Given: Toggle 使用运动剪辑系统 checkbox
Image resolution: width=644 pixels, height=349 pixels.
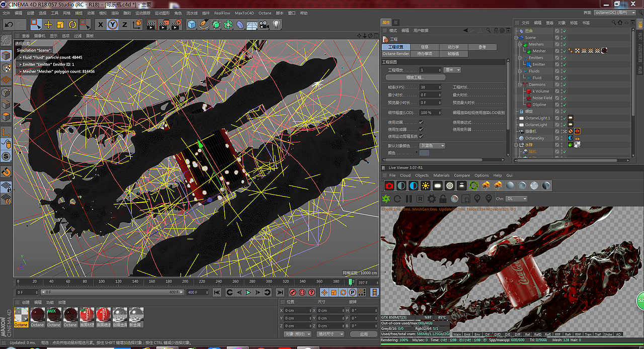Looking at the screenshot, I should (421, 136).
